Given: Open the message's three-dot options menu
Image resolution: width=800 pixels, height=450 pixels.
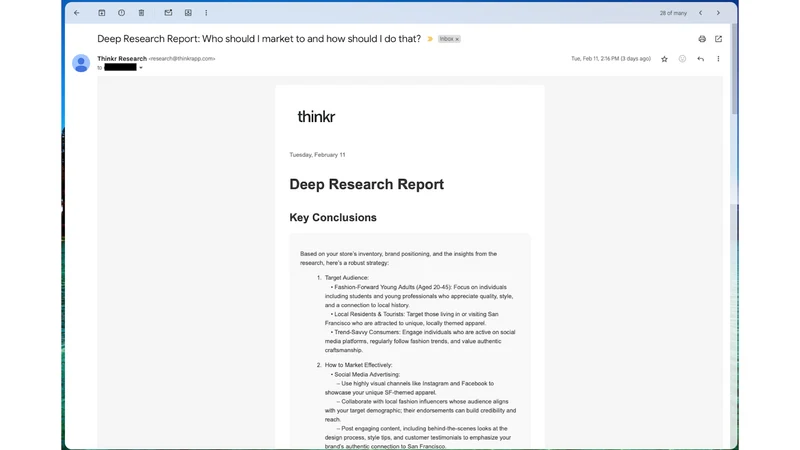Looking at the screenshot, I should [718, 59].
